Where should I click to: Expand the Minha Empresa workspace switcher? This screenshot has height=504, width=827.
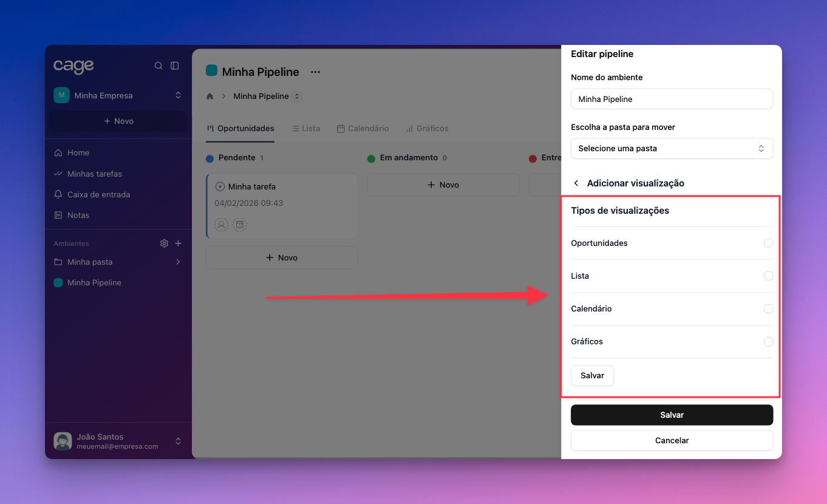[178, 95]
